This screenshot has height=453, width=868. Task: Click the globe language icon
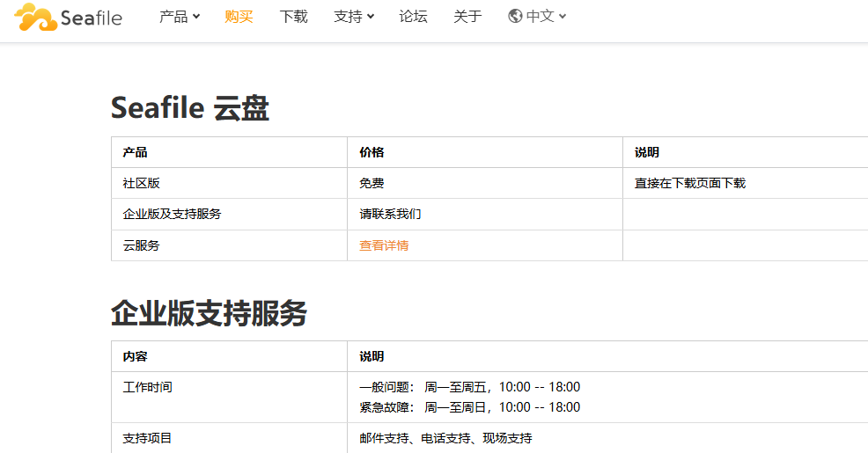515,16
